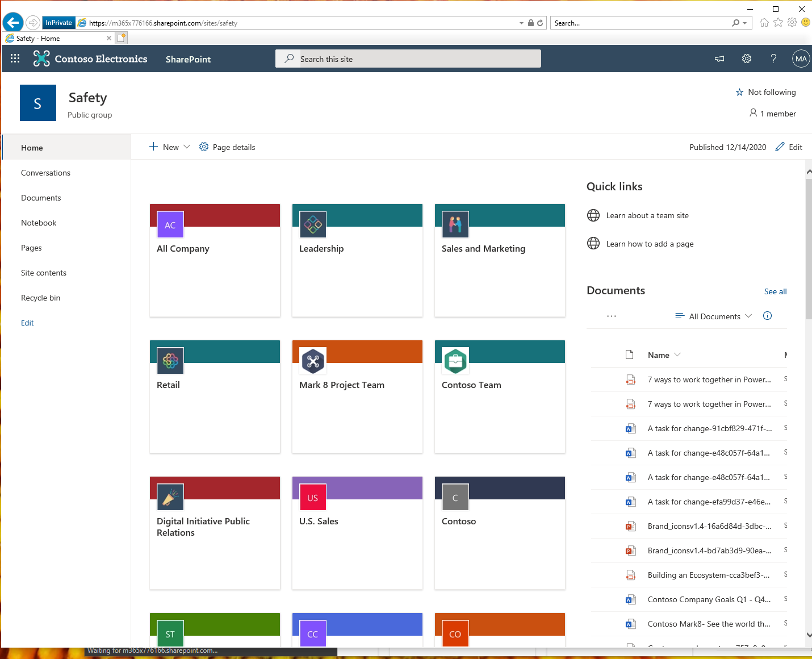The width and height of the screenshot is (812, 659).
Task: Open the MA account avatar
Action: pos(801,59)
